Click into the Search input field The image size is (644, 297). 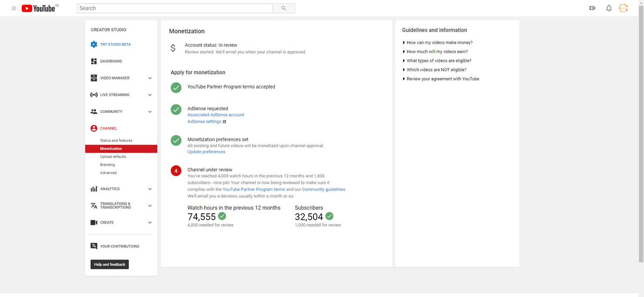pos(175,8)
